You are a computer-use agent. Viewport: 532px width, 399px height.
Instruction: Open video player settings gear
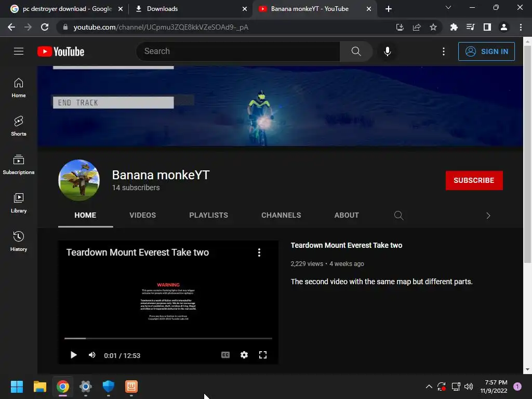coord(244,355)
